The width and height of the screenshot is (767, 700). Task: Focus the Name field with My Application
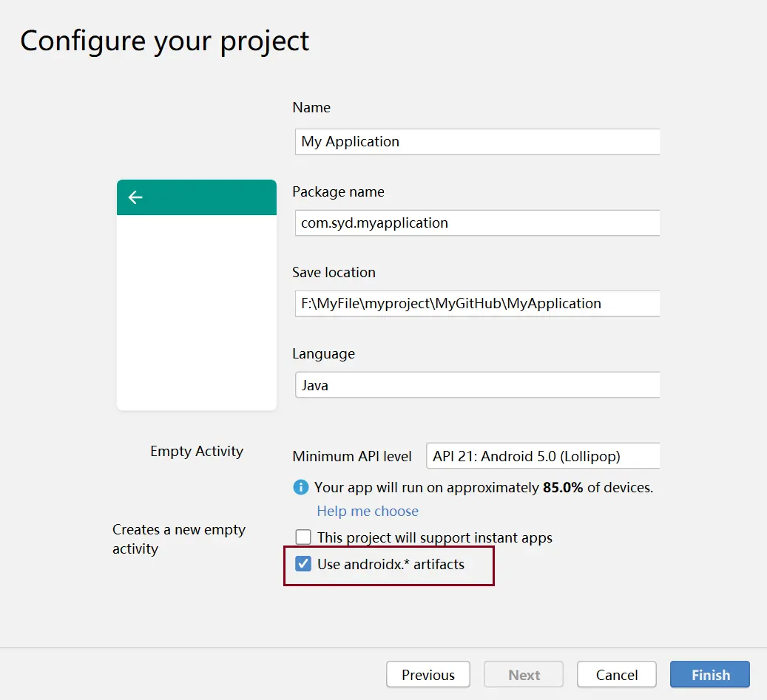pyautogui.click(x=477, y=142)
